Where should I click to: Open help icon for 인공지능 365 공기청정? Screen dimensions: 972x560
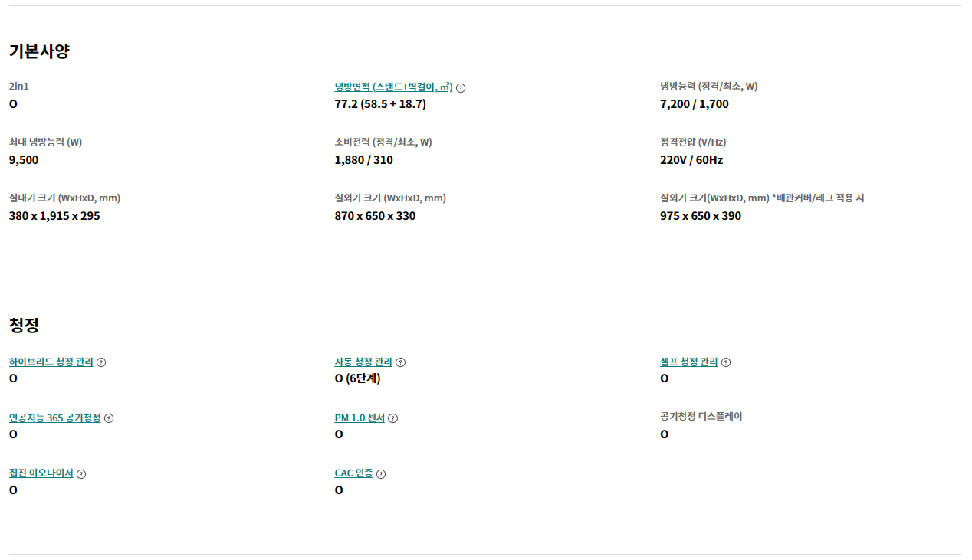(x=109, y=418)
